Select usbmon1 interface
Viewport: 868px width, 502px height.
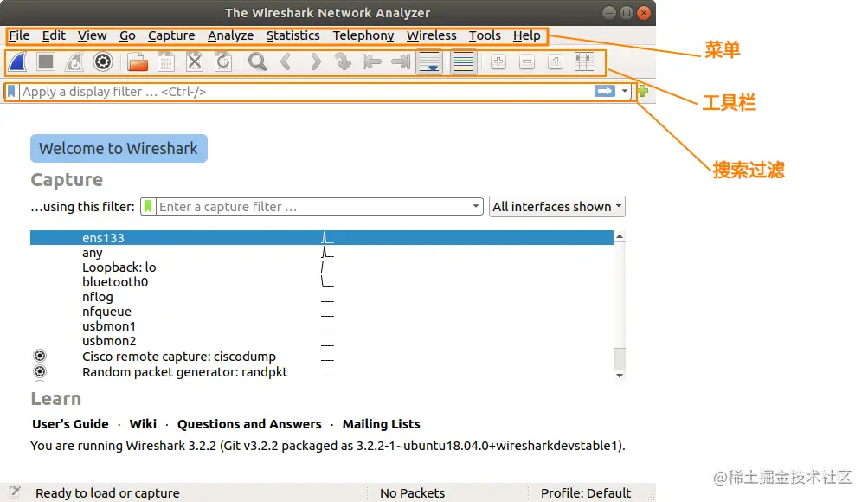pos(322,326)
